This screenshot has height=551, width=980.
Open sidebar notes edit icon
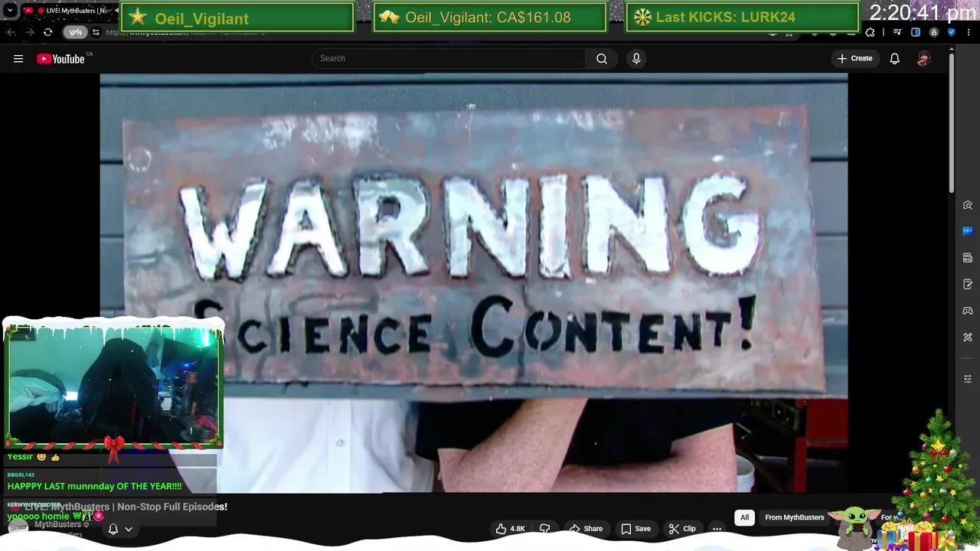click(x=968, y=284)
